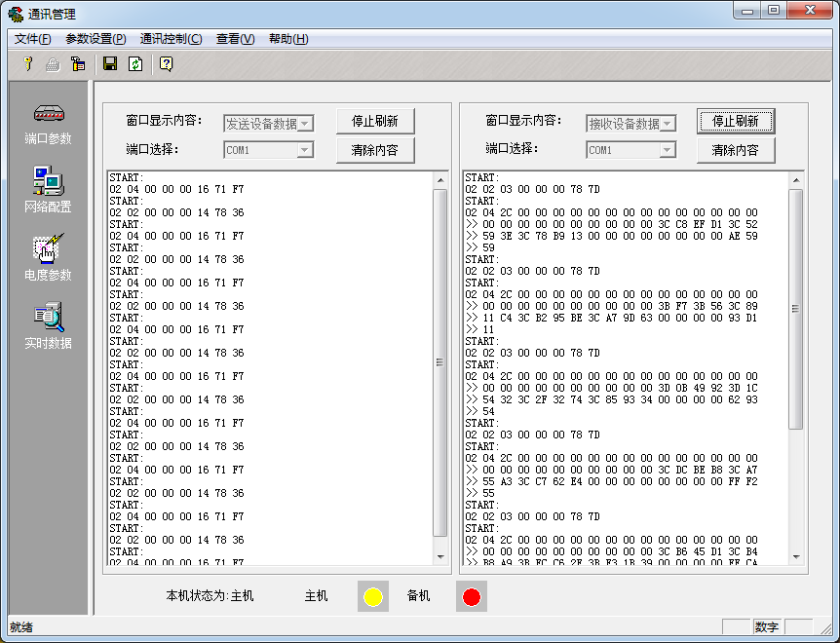
Task: Click the first '02 02 03 00 00 00 78 7D' receive line
Action: (532, 189)
